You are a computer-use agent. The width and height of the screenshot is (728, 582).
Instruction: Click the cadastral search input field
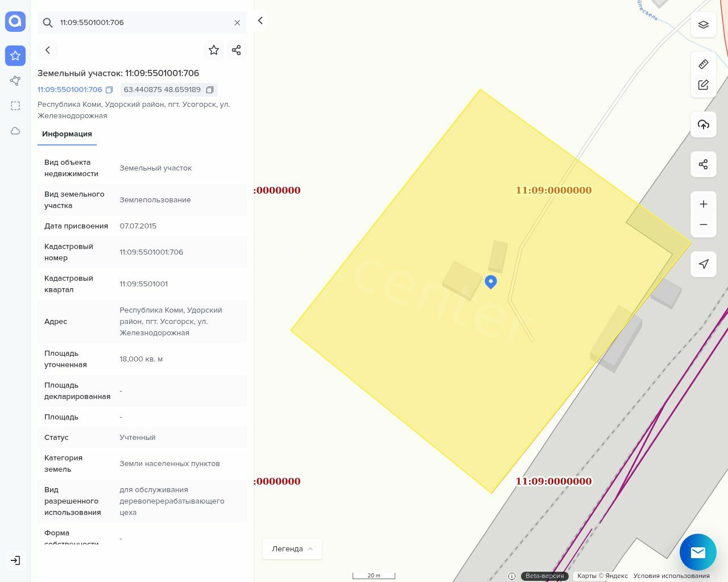[142, 23]
